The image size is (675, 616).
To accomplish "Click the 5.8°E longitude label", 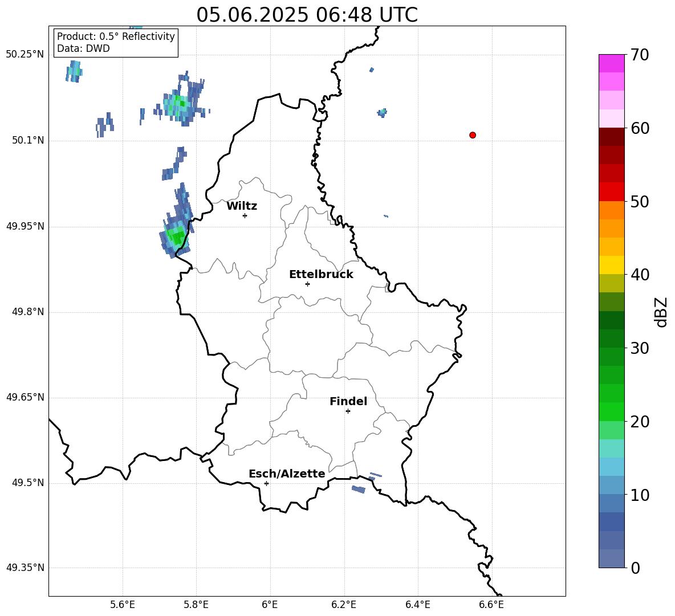I will click(x=196, y=605).
